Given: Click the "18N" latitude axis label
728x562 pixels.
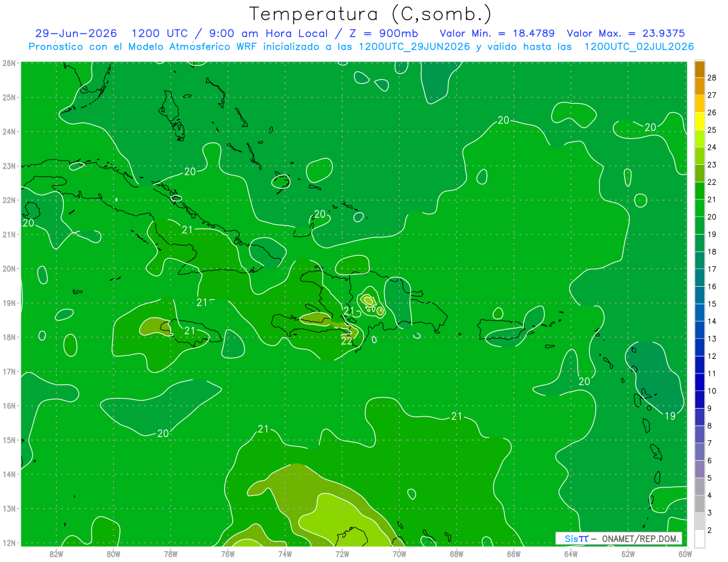Looking at the screenshot, I should [x=9, y=337].
